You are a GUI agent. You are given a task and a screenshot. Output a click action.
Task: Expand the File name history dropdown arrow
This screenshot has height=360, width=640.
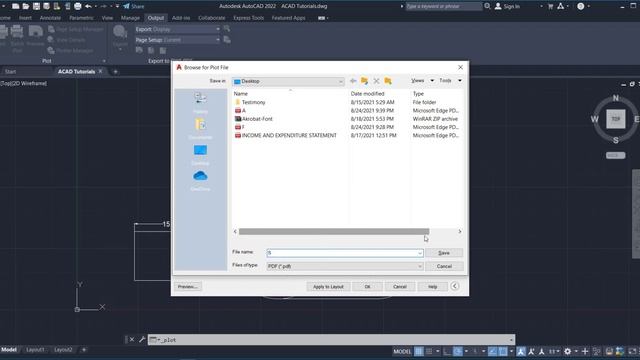(x=420, y=253)
